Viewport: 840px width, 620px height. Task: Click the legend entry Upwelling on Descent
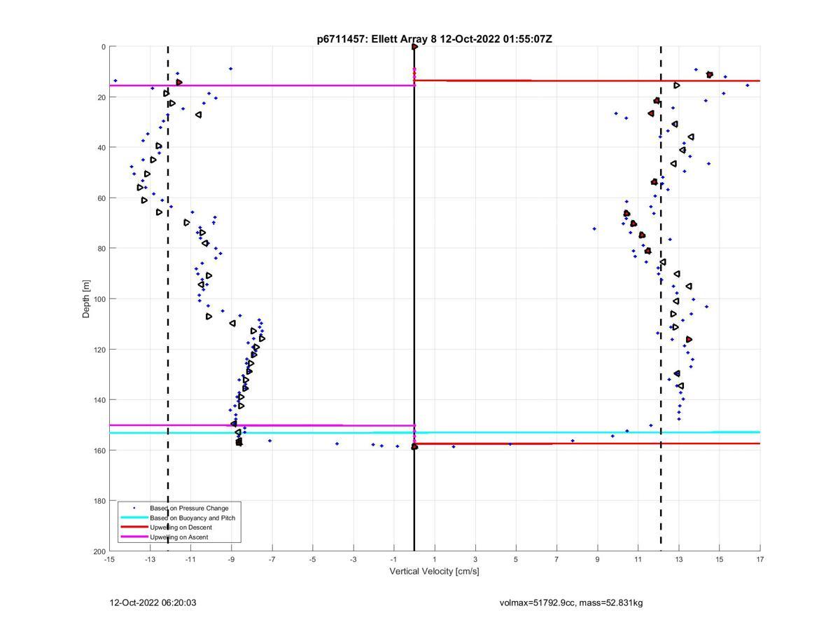coord(181,527)
